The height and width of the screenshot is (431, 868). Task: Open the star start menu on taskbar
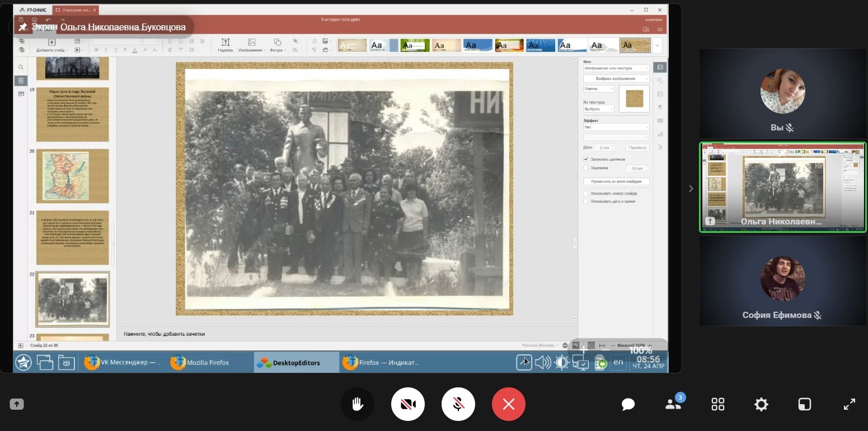tap(24, 363)
